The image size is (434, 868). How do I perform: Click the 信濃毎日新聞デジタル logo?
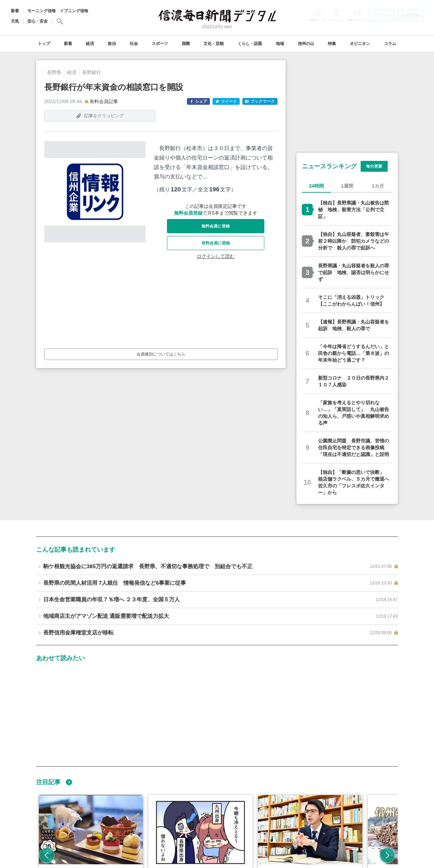(x=217, y=16)
